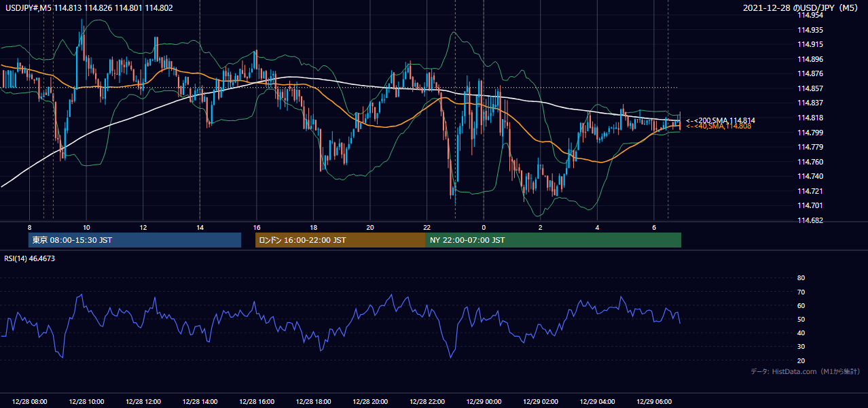This screenshot has width=868, height=408.
Task: Click RSI axis level 30
Action: coord(801,347)
